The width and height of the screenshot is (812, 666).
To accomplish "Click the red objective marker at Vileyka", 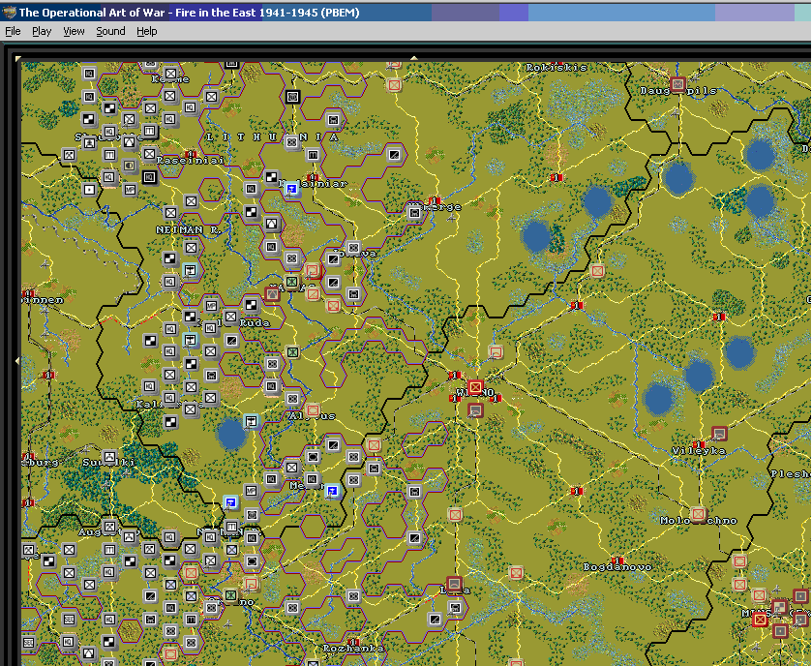I will point(699,444).
